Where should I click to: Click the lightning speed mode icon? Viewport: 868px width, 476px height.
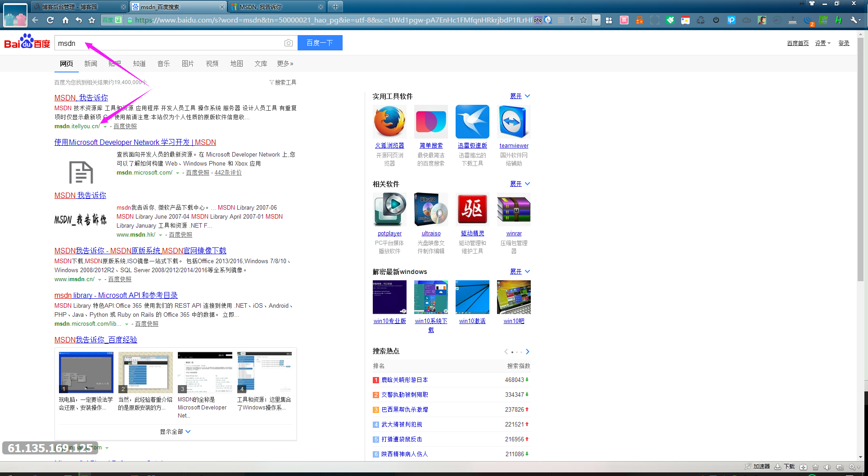click(572, 20)
